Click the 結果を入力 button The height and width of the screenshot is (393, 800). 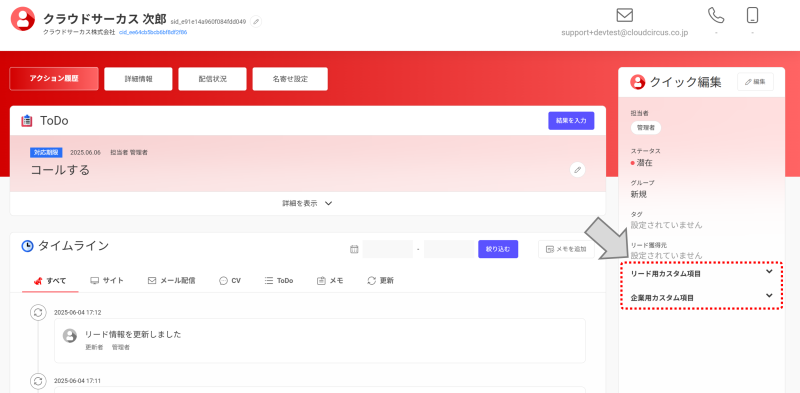(x=571, y=121)
